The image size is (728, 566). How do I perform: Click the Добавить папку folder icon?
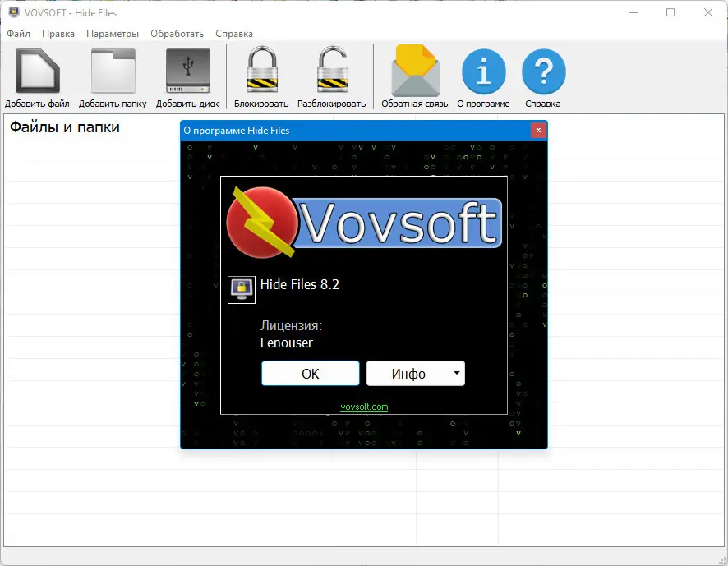point(113,71)
